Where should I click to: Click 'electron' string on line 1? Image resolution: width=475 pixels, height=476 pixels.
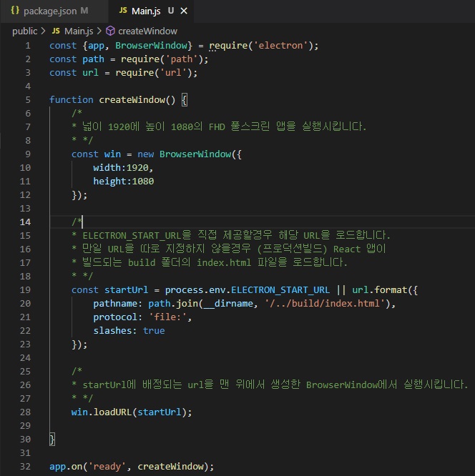280,46
